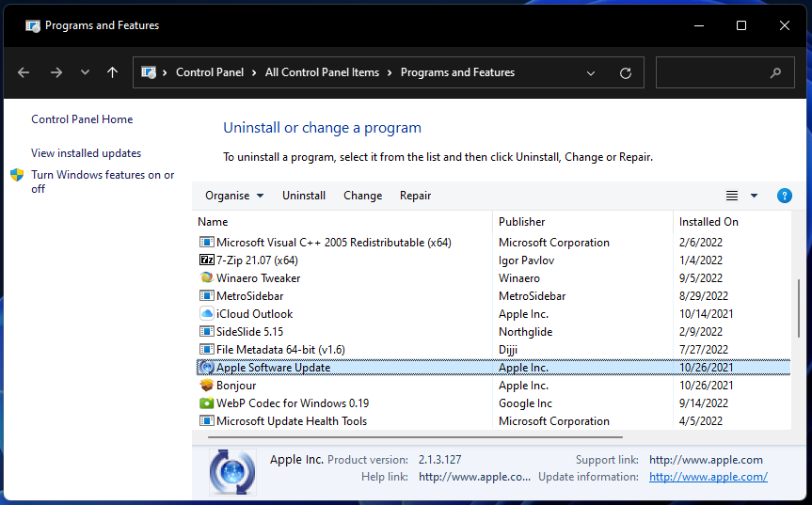Refresh the Programs and Features list
Viewport: 812px width, 505px height.
click(x=626, y=73)
